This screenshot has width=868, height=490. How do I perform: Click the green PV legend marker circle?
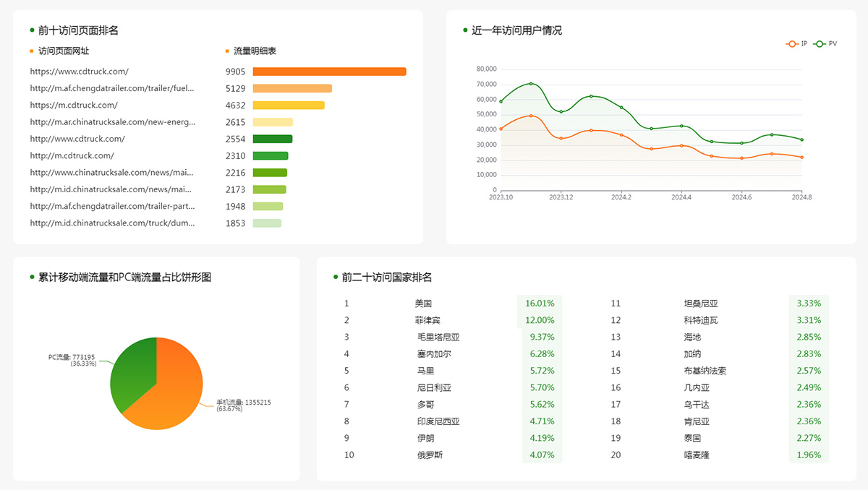coord(820,43)
